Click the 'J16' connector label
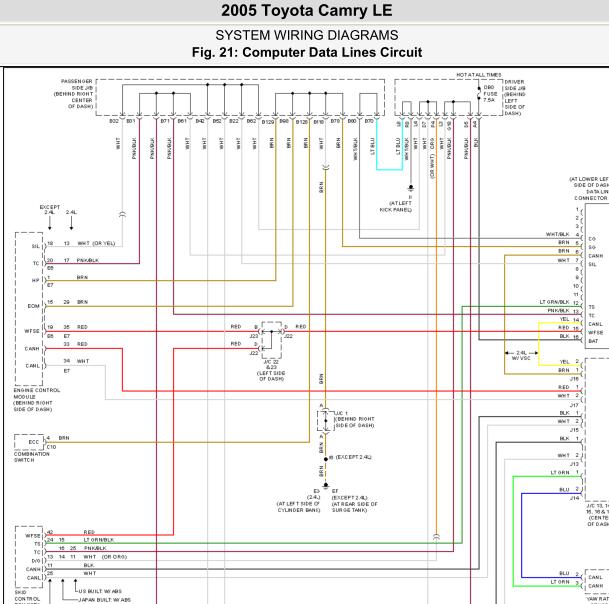The width and height of the screenshot is (609, 604). pos(574,379)
